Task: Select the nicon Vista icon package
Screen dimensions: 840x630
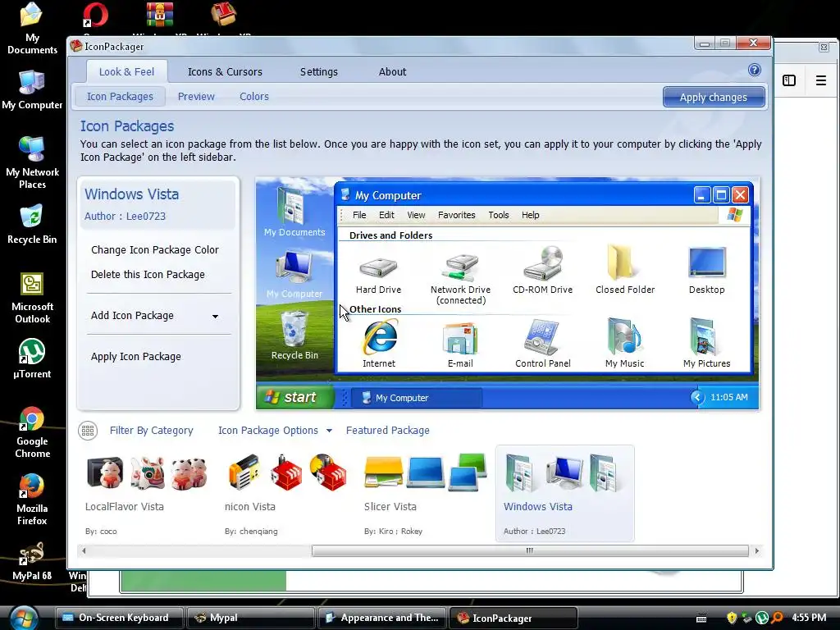Action: (286, 494)
